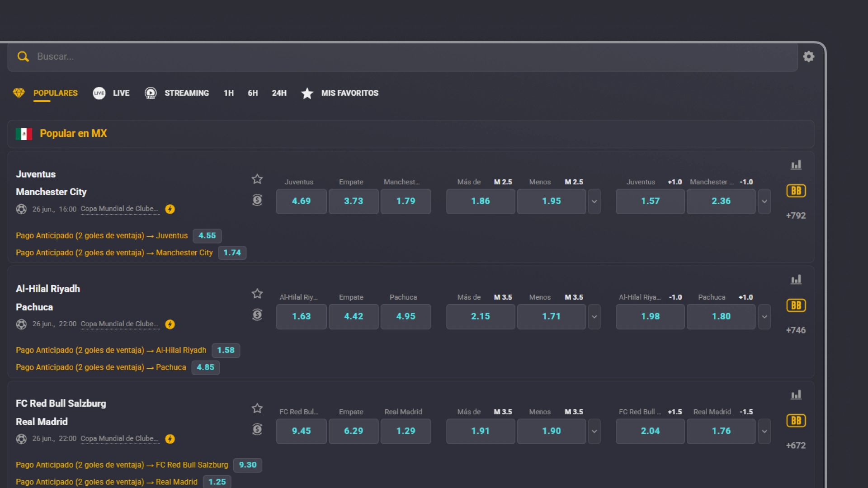
Task: Click the streaming play icon
Action: point(151,93)
